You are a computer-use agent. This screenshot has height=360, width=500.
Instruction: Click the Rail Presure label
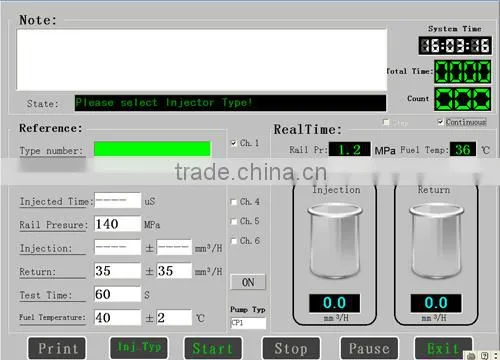pos(53,225)
